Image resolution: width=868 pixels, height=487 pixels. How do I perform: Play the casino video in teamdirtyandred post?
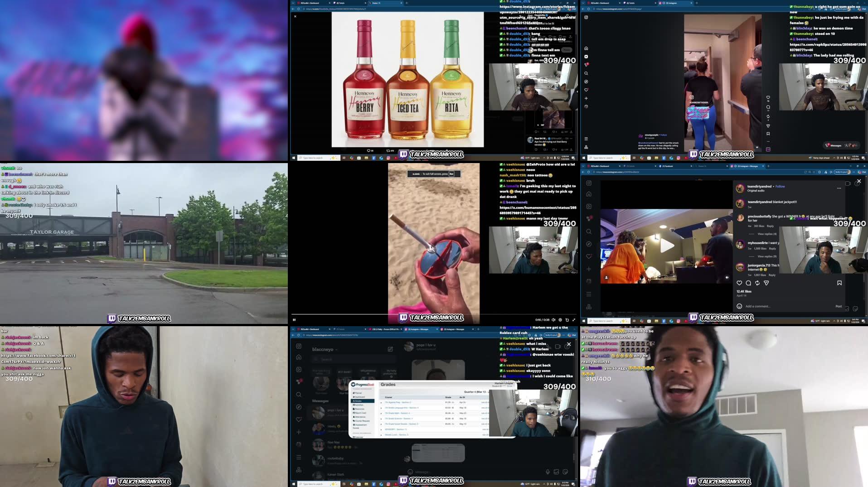[x=667, y=246]
